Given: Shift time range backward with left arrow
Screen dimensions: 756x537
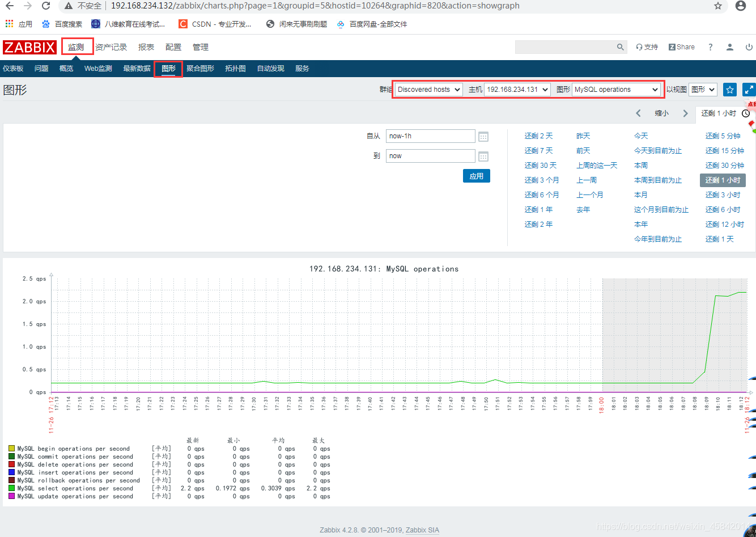Looking at the screenshot, I should [x=638, y=113].
